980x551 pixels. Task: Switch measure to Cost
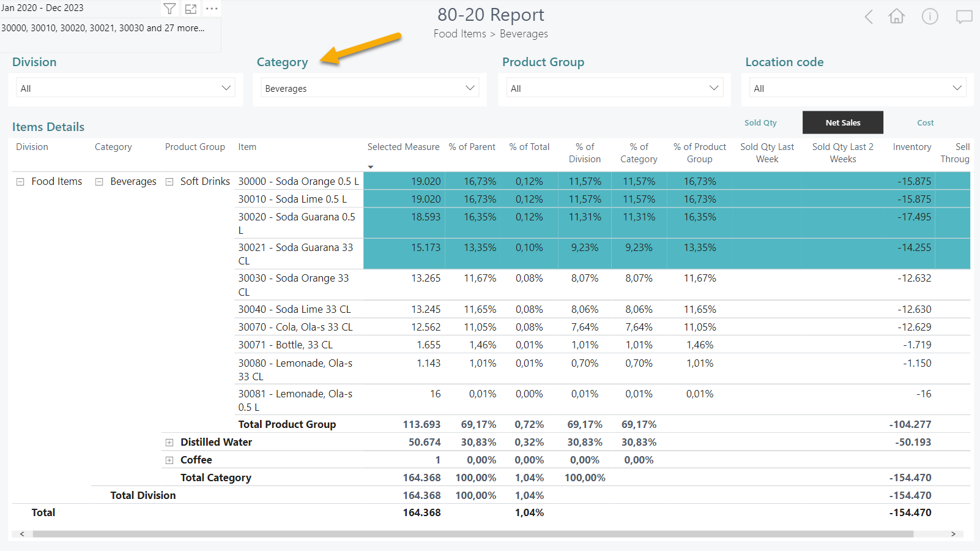(925, 122)
